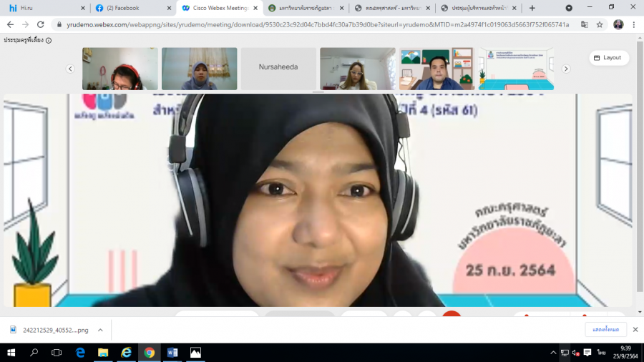Switch to the Facebook tab
The image size is (644, 362).
tap(127, 8)
